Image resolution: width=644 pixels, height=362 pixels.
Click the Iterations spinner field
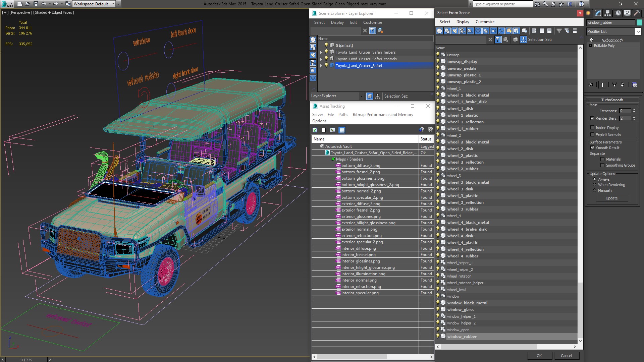pos(625,111)
